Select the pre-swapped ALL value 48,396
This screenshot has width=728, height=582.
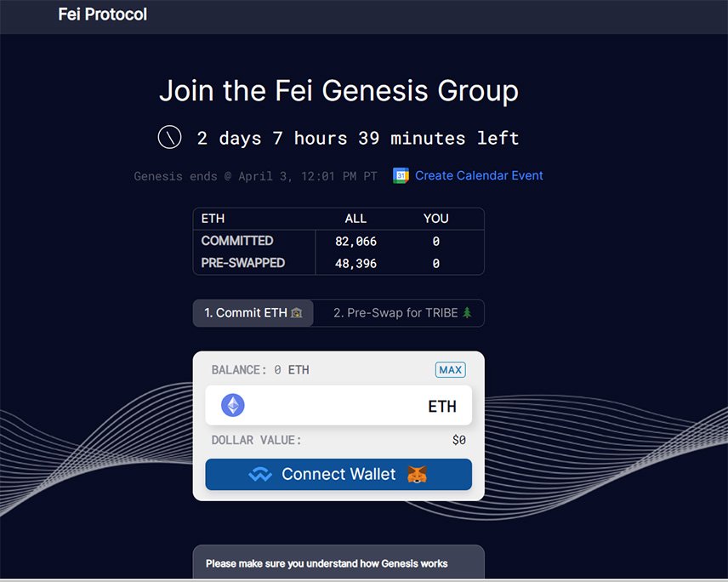pos(355,264)
